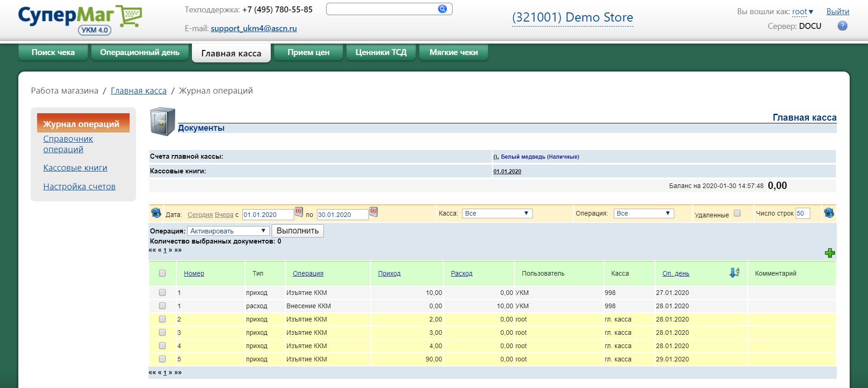Click page 1 in bottom pagination

pyautogui.click(x=165, y=373)
